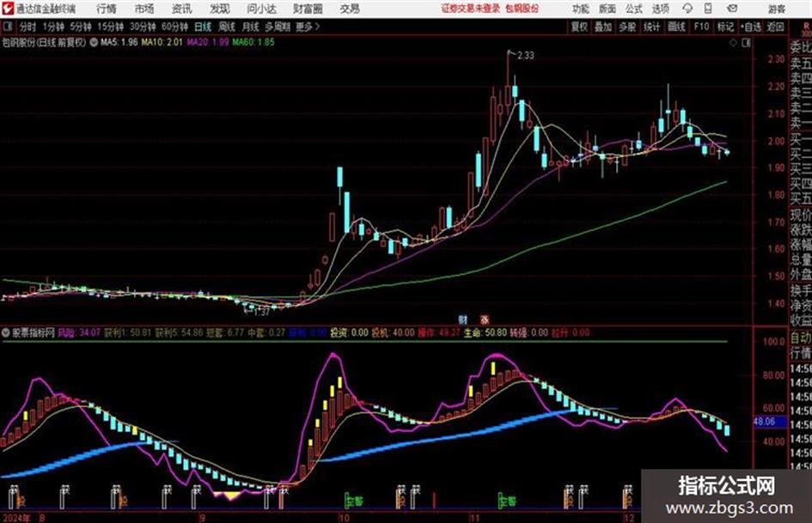812x523 pixels.
Task: Select the 日线 daily period tab
Action: [203, 27]
